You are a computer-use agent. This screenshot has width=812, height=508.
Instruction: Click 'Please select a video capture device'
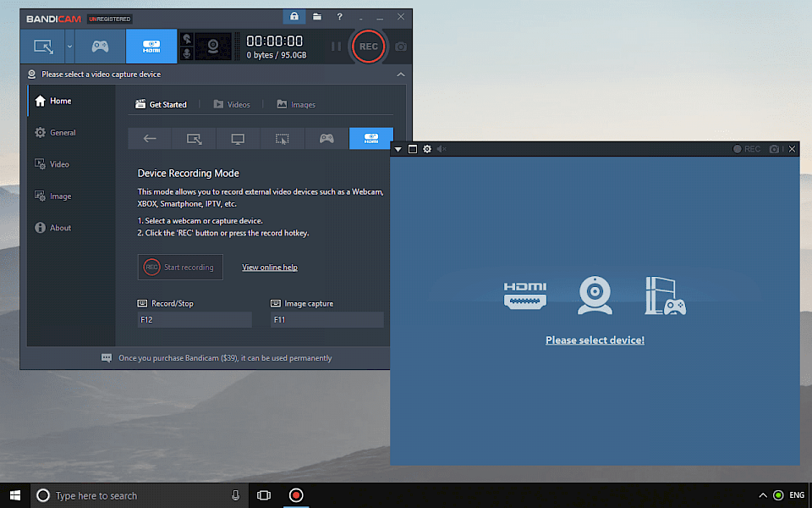(x=101, y=75)
